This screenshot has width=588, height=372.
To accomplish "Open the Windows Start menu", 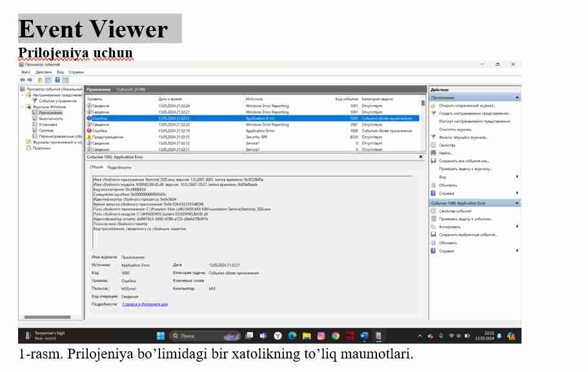I will tap(161, 336).
